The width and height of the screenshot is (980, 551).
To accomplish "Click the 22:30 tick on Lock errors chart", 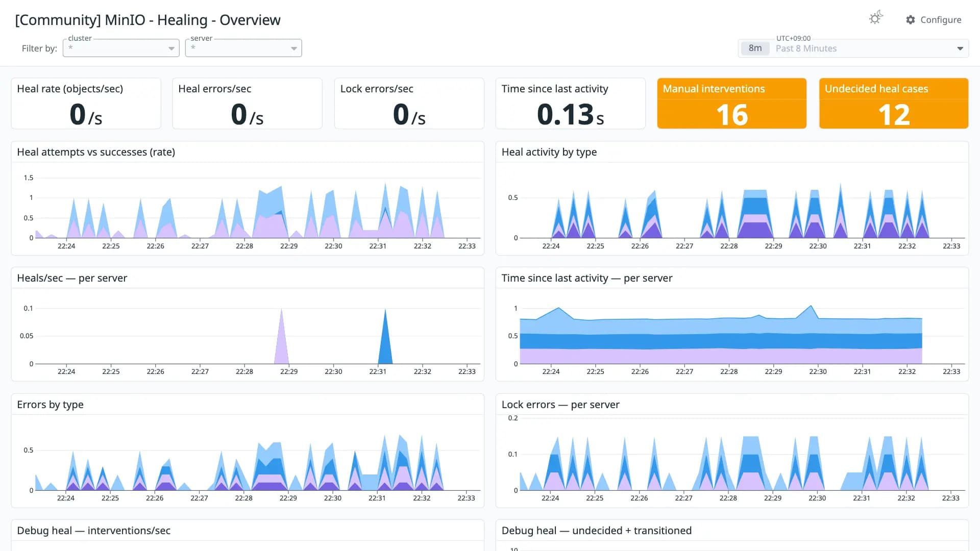I will (x=817, y=498).
